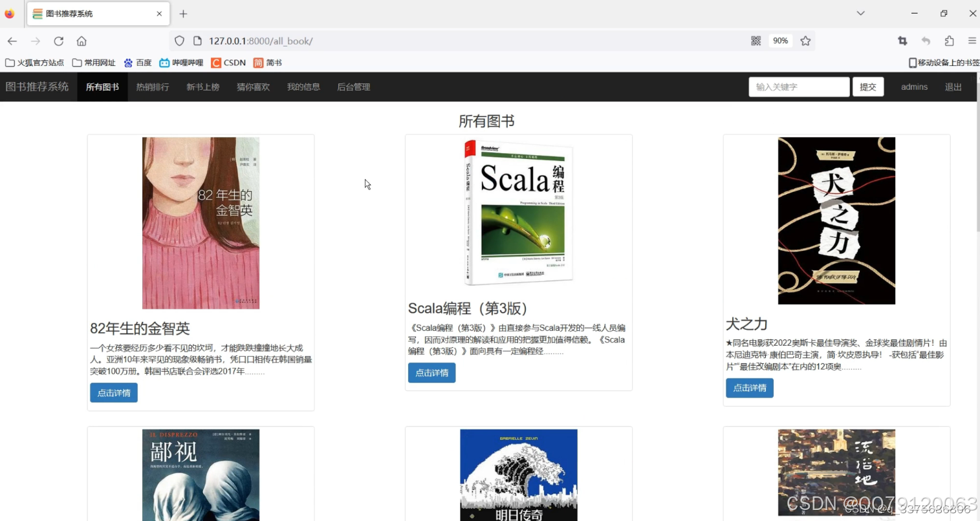Image resolution: width=980 pixels, height=521 pixels.
Task: Click the tracking protection shield icon
Action: click(179, 41)
